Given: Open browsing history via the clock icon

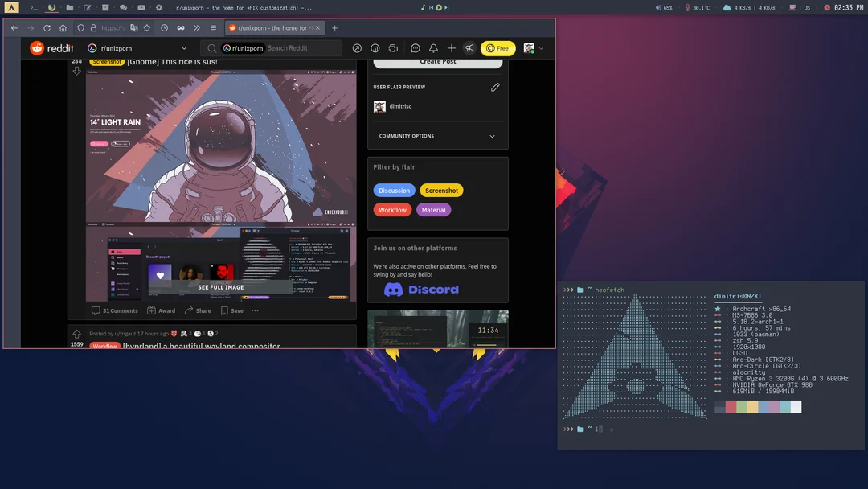Looking at the screenshot, I should click(165, 27).
